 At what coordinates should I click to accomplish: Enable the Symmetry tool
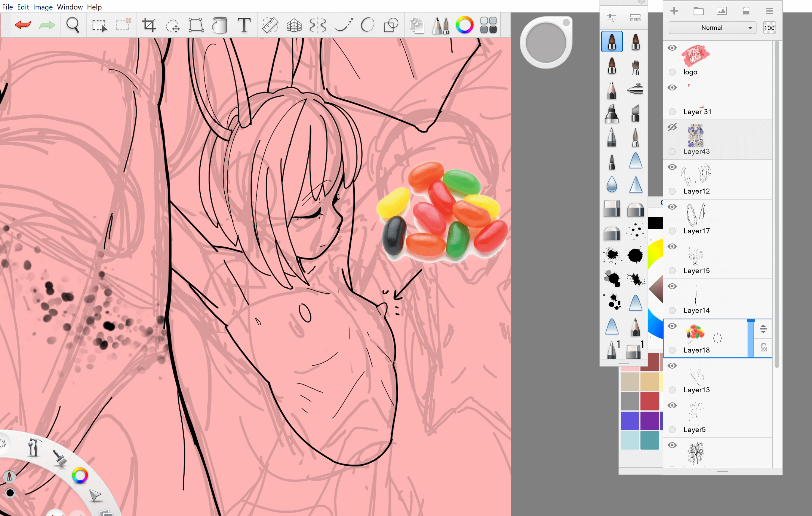[318, 25]
